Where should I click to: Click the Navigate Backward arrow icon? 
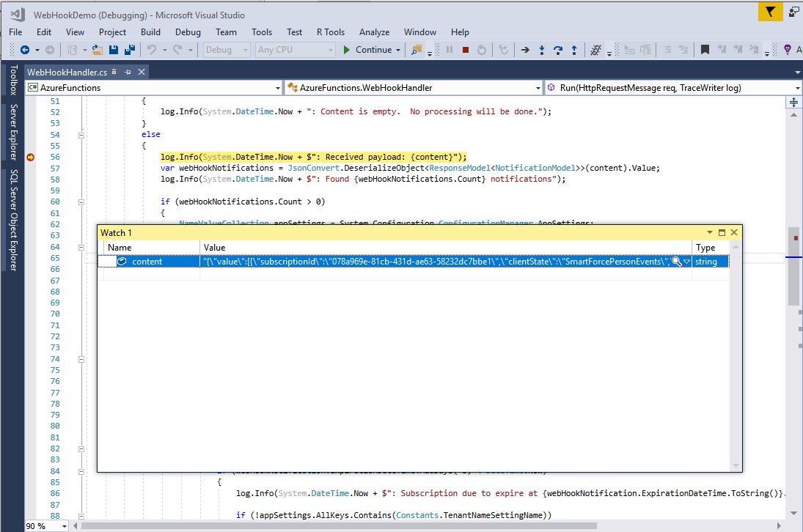(x=25, y=50)
